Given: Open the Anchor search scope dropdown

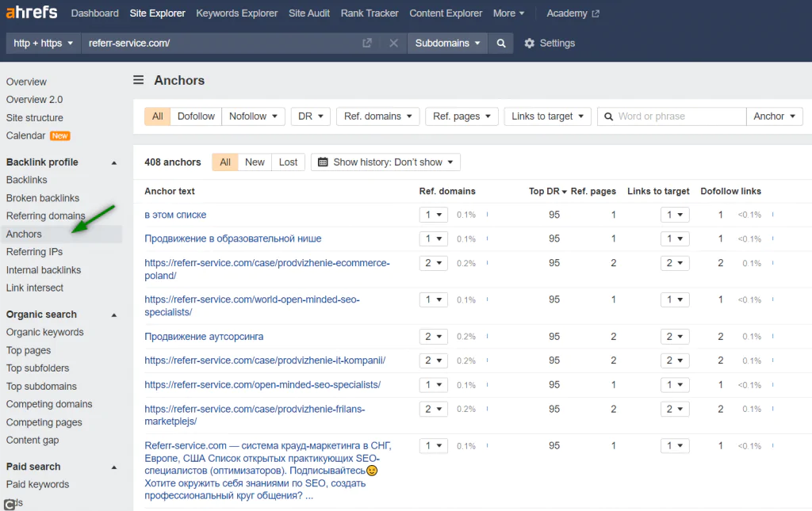Looking at the screenshot, I should [774, 116].
